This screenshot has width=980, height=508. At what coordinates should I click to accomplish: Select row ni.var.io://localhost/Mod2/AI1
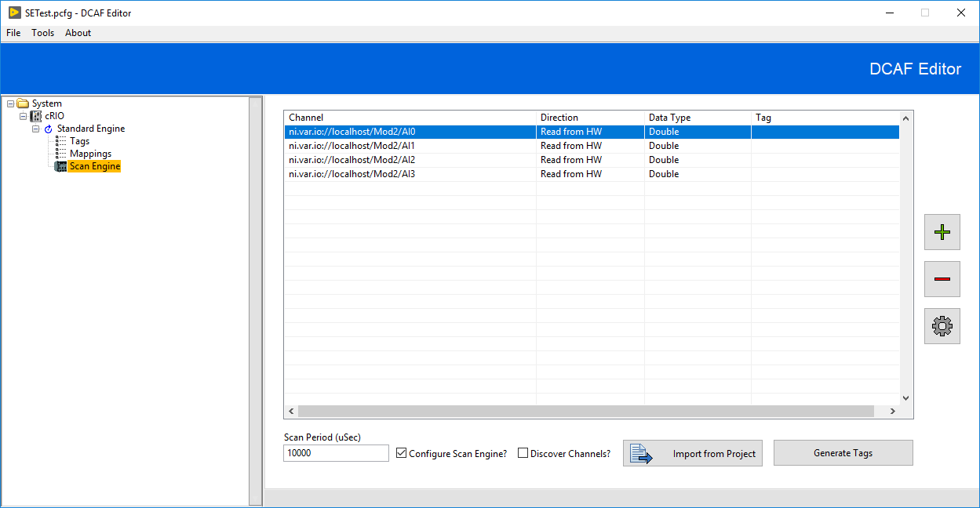[x=592, y=146]
